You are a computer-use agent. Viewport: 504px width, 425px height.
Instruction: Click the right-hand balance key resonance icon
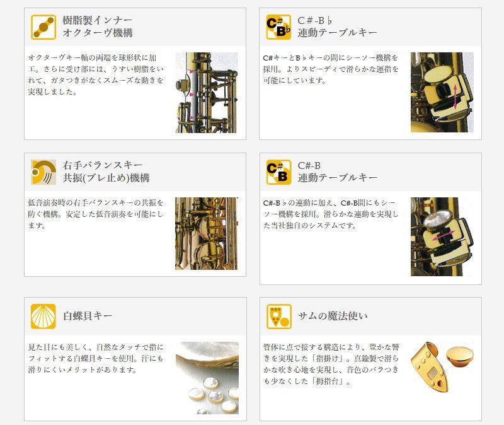click(x=43, y=172)
